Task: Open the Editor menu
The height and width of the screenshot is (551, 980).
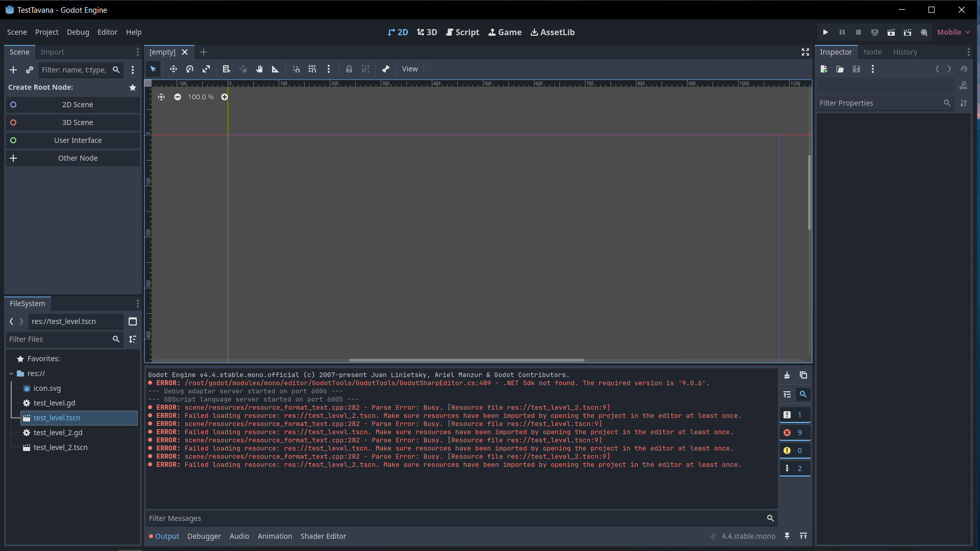Action: click(107, 32)
